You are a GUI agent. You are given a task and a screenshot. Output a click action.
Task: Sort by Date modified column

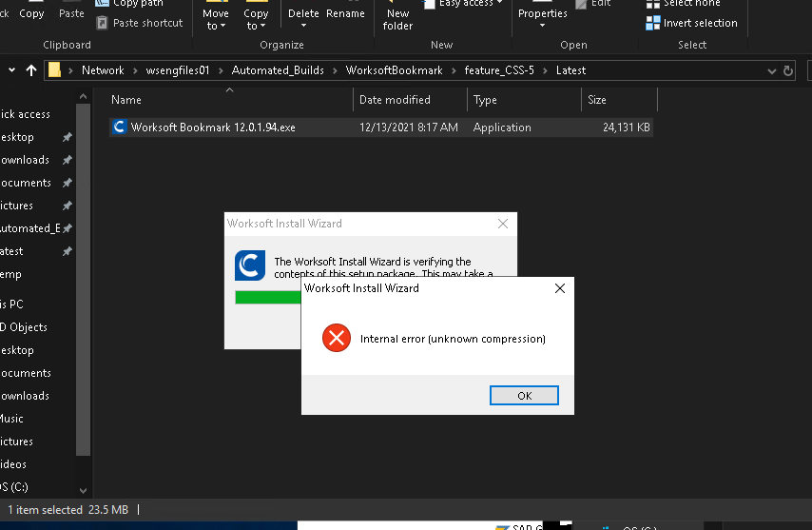coord(395,100)
